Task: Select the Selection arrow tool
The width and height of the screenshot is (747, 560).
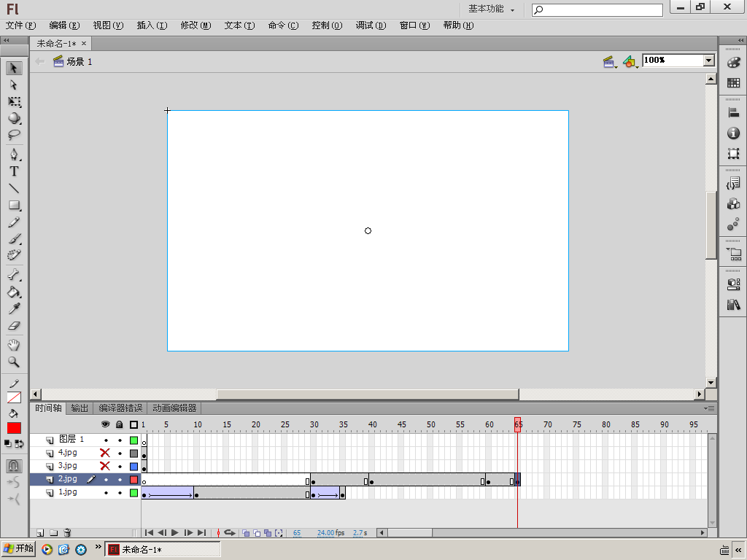Action: 14,68
